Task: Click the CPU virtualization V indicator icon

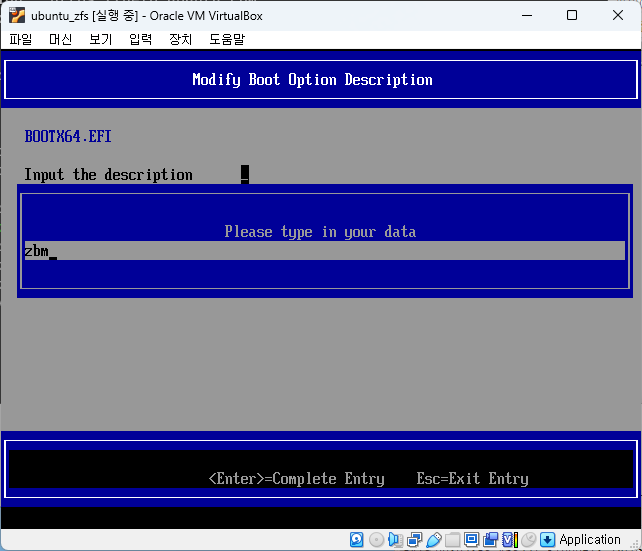Action: coord(509,539)
